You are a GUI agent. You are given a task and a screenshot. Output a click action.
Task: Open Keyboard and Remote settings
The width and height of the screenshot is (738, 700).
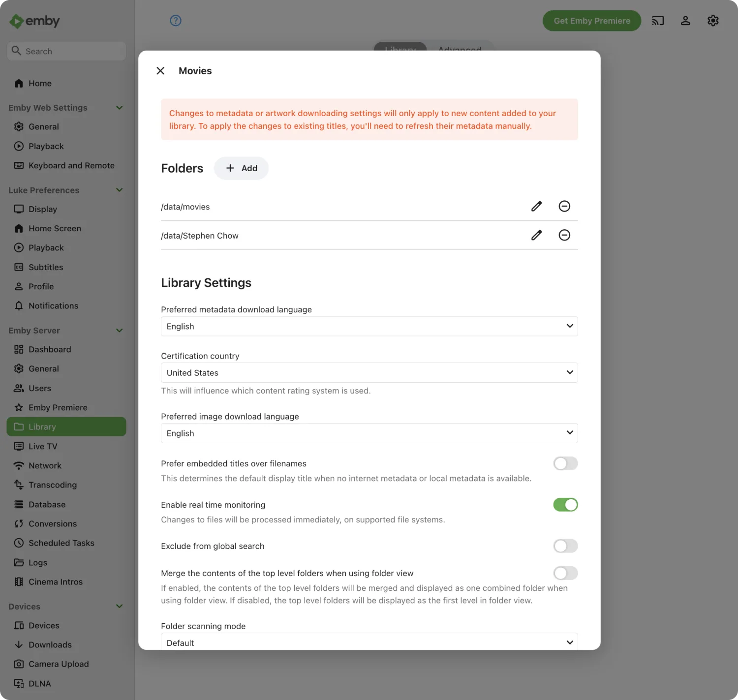(x=66, y=166)
